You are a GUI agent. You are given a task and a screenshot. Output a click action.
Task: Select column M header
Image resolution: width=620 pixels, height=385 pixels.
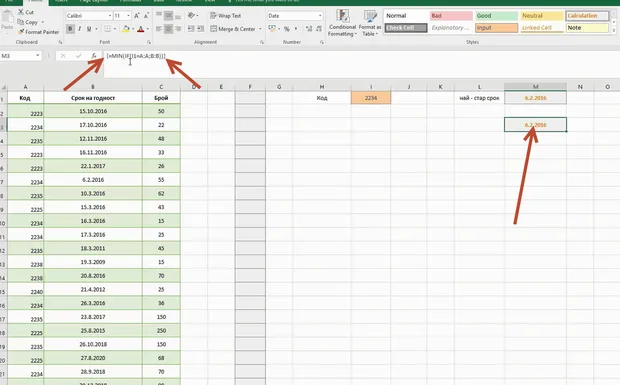535,87
